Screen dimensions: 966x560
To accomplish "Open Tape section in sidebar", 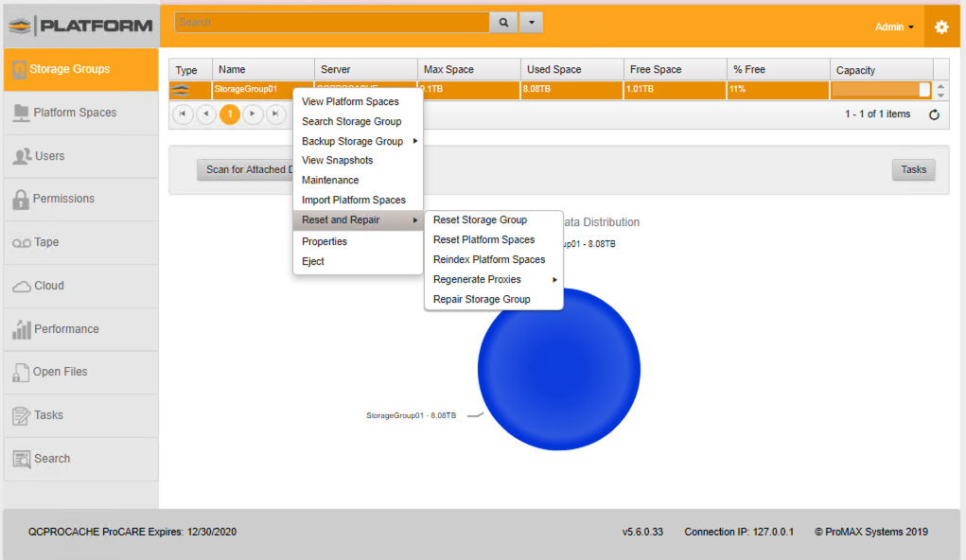I will tap(80, 242).
